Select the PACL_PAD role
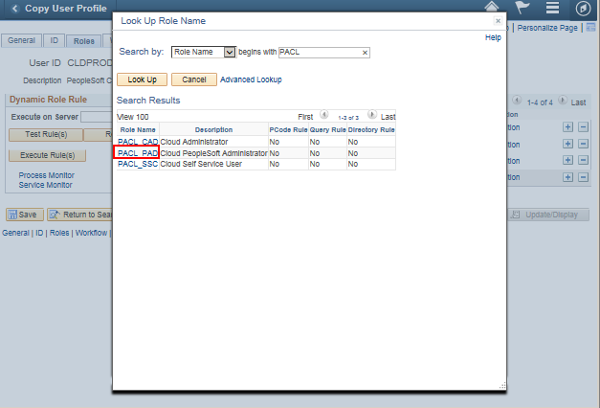Screen dimensions: 600x408 point(138,153)
